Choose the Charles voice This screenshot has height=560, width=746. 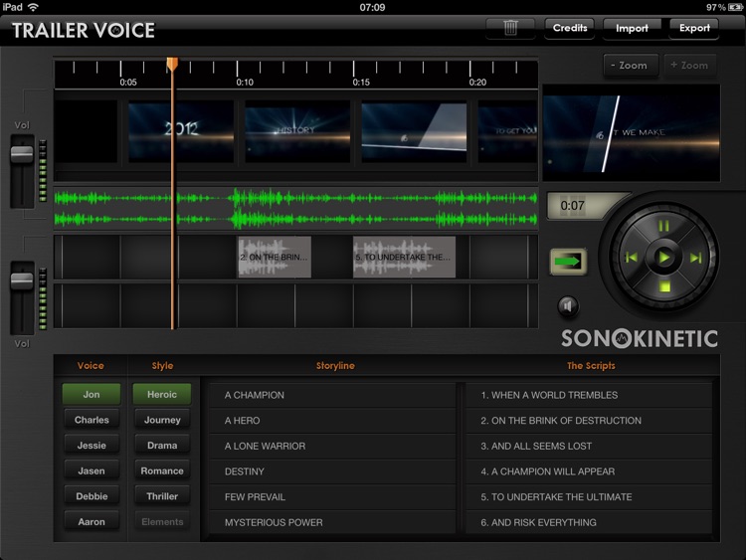click(92, 420)
